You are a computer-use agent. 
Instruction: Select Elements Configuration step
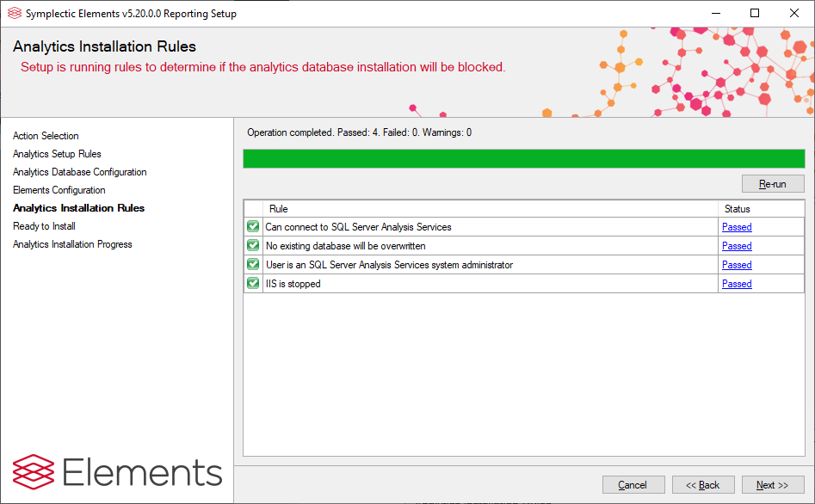pos(59,190)
